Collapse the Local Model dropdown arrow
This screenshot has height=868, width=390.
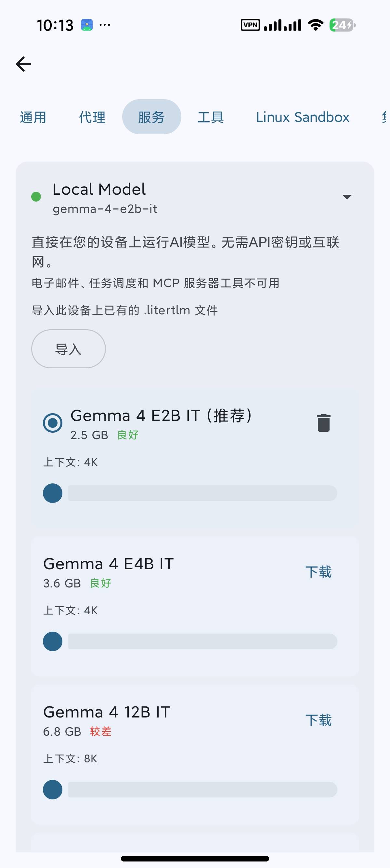[347, 196]
